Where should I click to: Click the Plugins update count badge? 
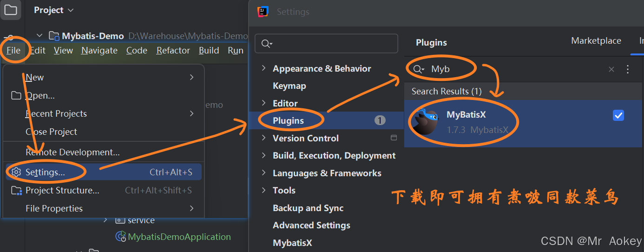coord(380,120)
